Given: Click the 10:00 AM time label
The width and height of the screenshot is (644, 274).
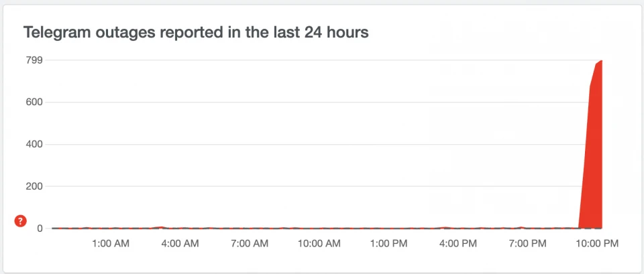Looking at the screenshot, I should (x=319, y=244).
